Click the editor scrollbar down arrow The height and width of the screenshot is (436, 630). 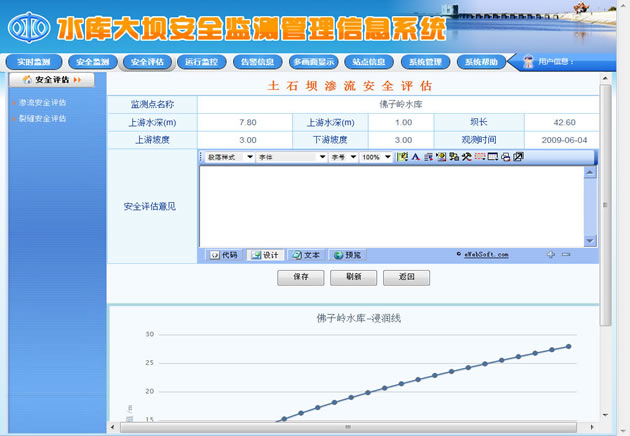tap(590, 241)
